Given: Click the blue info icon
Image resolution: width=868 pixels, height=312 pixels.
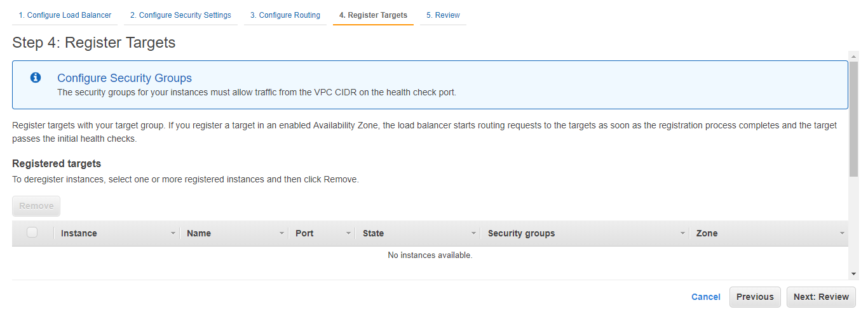Looking at the screenshot, I should [36, 78].
